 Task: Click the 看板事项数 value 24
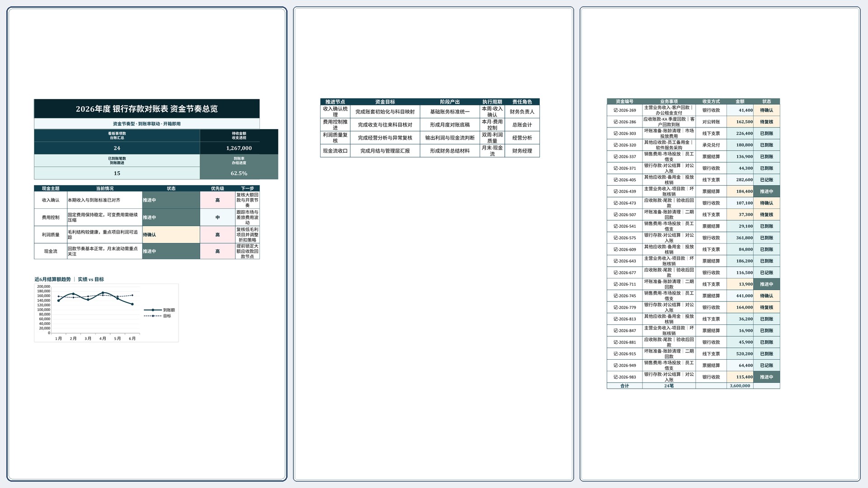[117, 148]
